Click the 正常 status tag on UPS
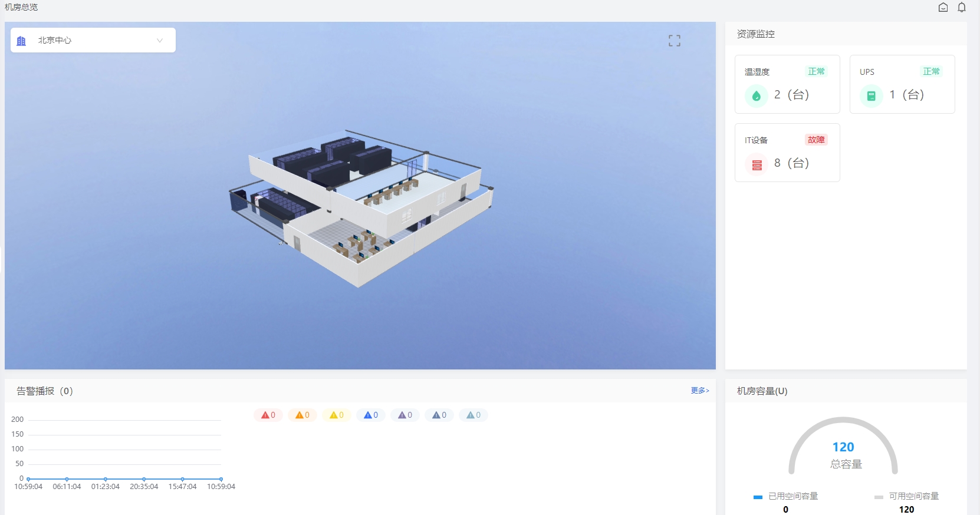The image size is (980, 515). pyautogui.click(x=931, y=71)
